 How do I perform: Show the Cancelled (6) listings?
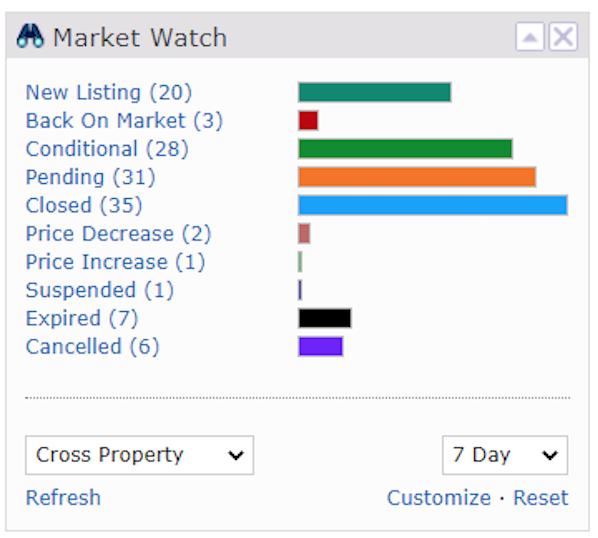92,347
